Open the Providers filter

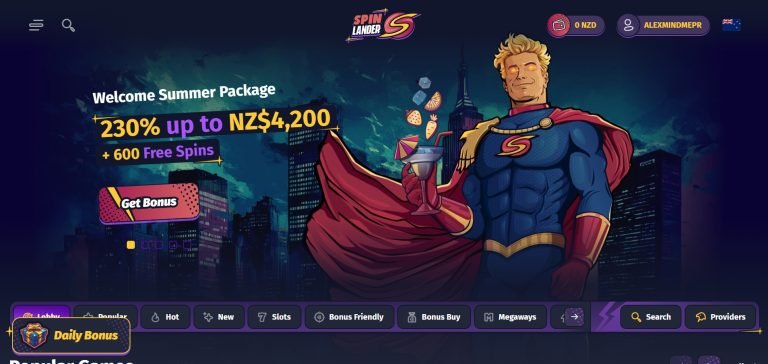pyautogui.click(x=720, y=317)
